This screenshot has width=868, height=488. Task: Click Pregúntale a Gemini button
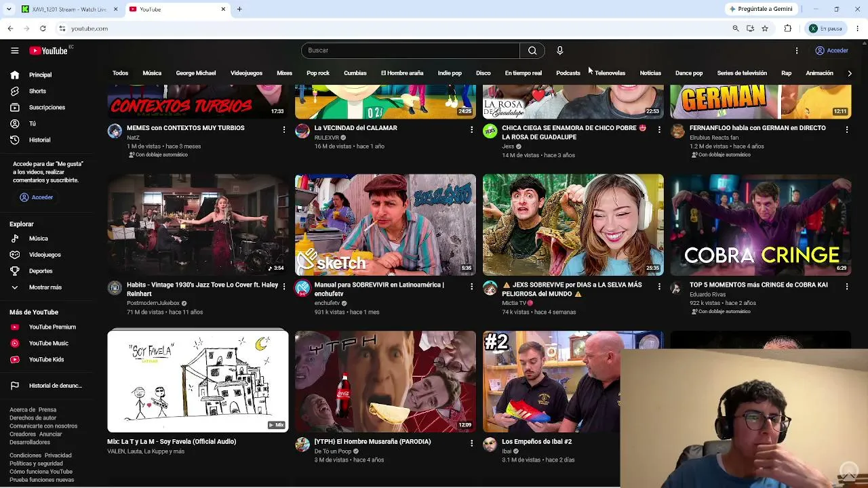coord(760,9)
